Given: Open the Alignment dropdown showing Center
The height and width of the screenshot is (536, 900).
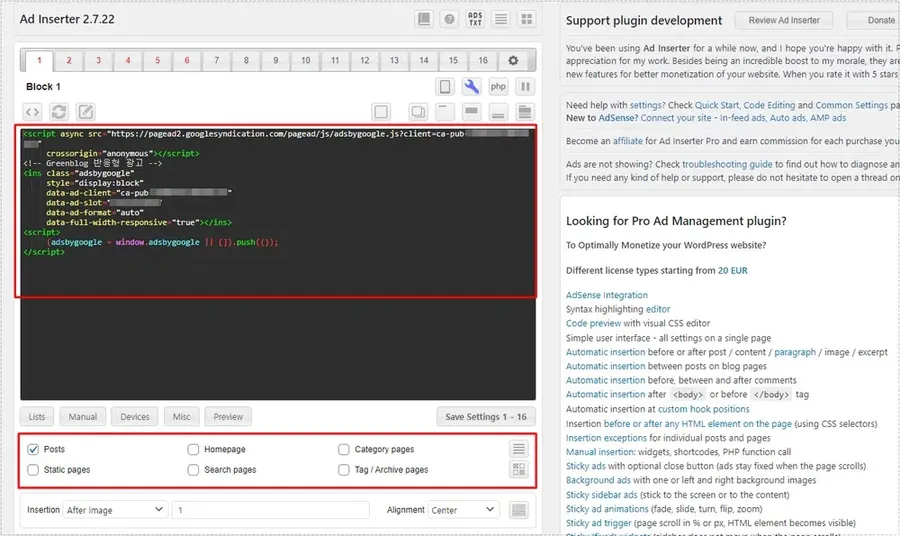Looking at the screenshot, I should pyautogui.click(x=463, y=510).
